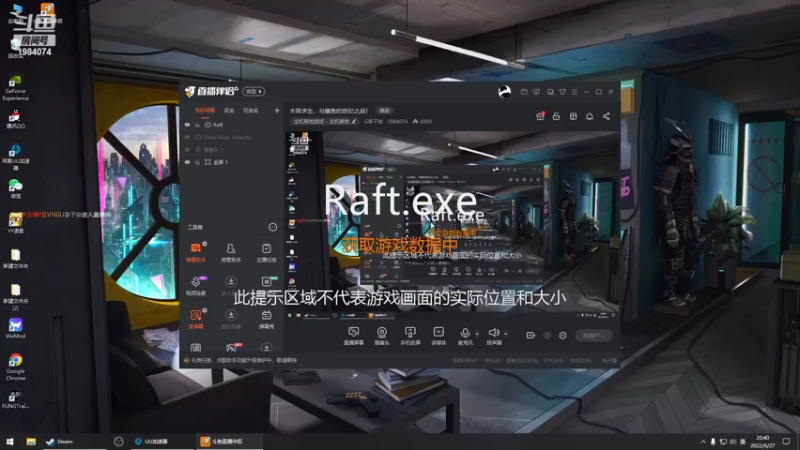Add a 摄像头 camera source
800x450 pixels.
click(382, 336)
